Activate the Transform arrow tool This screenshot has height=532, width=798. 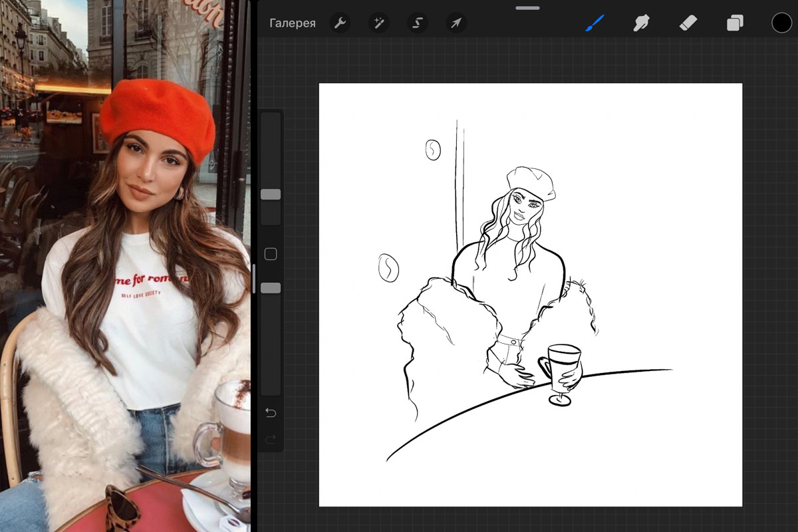(x=456, y=23)
